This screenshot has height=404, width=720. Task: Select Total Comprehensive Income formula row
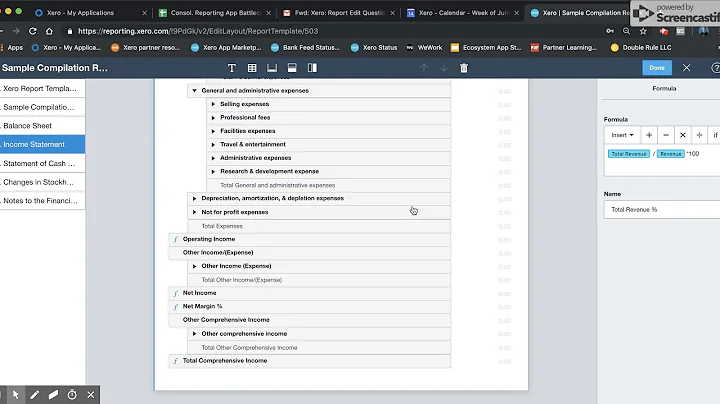click(309, 361)
